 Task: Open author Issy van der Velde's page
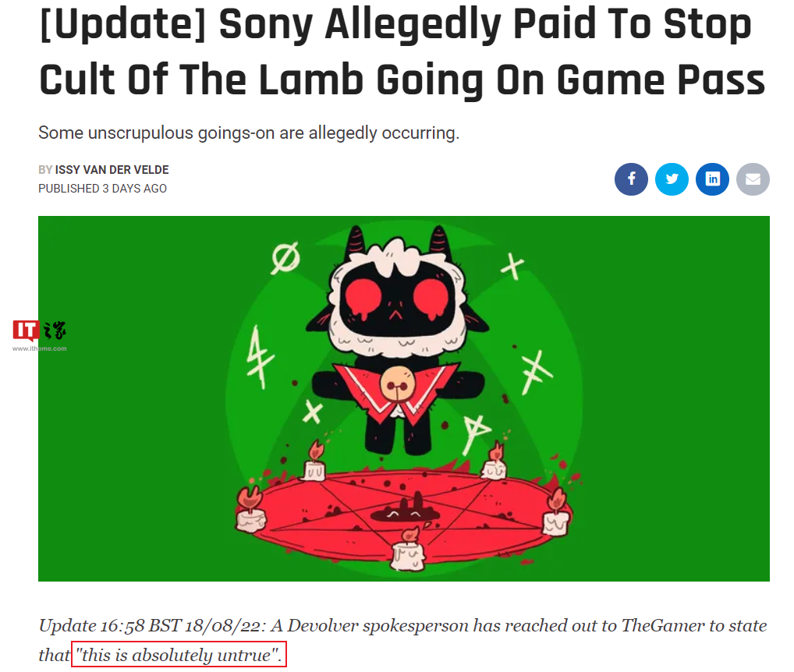112,169
